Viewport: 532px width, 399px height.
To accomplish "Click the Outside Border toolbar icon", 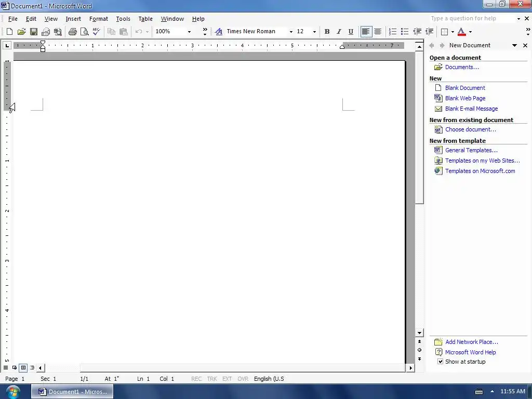I will (444, 32).
